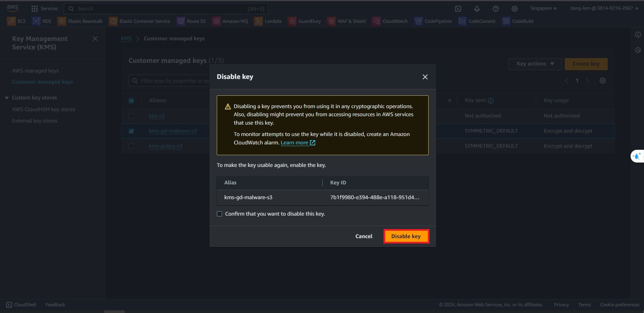644x313 pixels.
Task: Open CloudShell from the top bar icon
Action: [x=458, y=9]
